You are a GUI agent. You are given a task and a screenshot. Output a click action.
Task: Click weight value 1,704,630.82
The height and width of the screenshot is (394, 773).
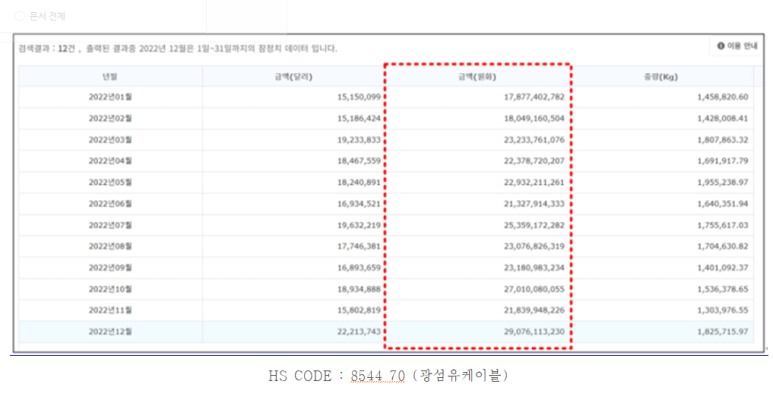pyautogui.click(x=723, y=246)
